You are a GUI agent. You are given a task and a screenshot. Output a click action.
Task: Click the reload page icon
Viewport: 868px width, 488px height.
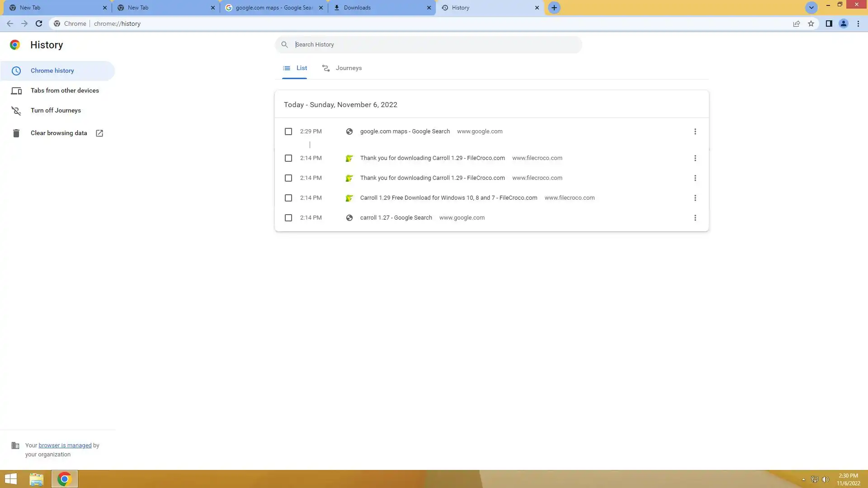[x=39, y=23]
